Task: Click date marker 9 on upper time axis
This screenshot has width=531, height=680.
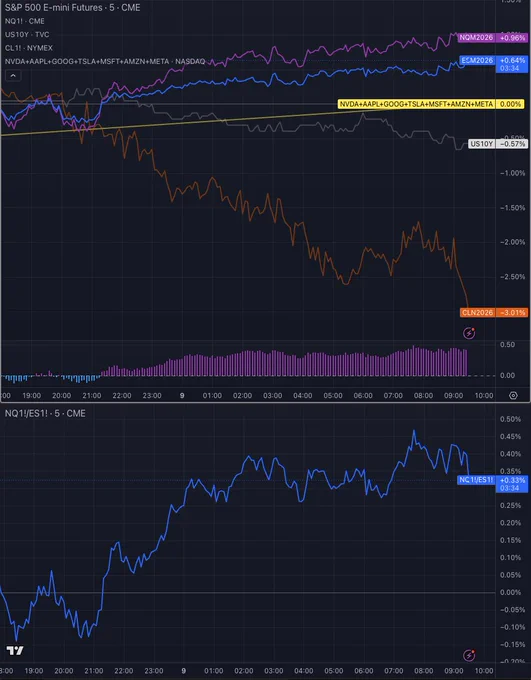Action: 182,396
